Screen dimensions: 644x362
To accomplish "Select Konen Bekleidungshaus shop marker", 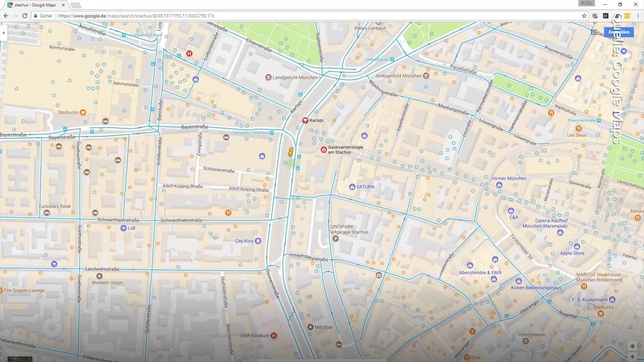I will [518, 280].
